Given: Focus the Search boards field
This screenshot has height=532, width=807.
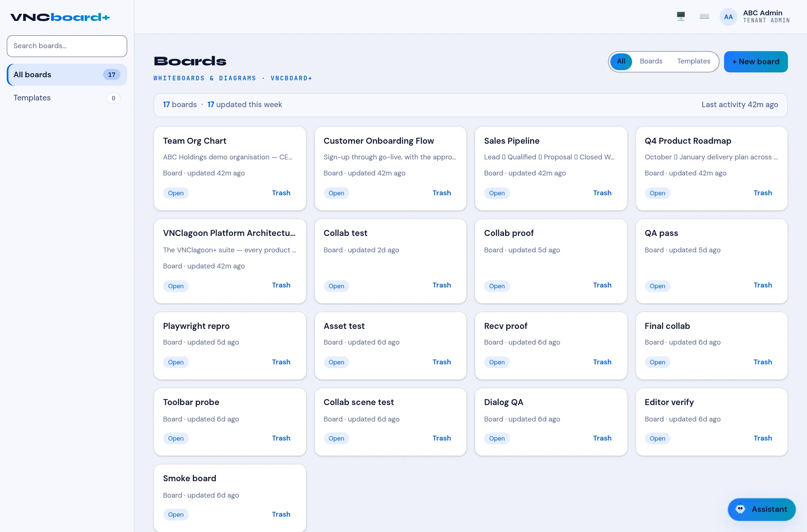Looking at the screenshot, I should (x=67, y=46).
